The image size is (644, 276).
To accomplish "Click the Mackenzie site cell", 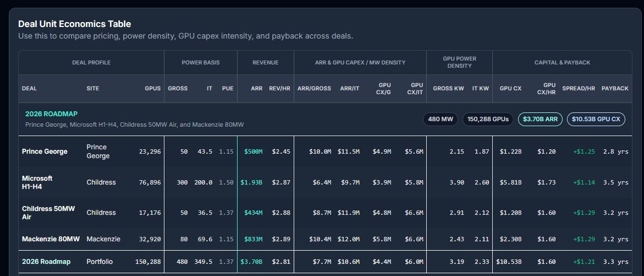I will point(103,239).
